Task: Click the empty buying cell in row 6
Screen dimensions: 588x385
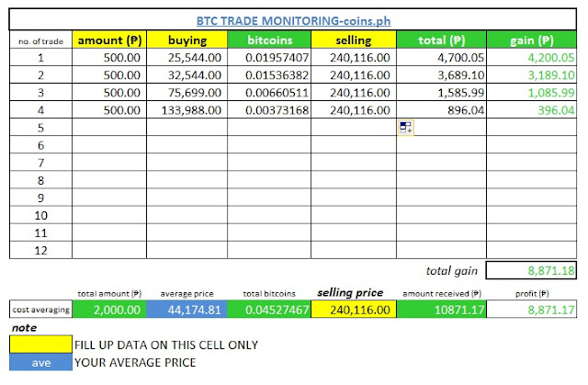Action: click(187, 144)
